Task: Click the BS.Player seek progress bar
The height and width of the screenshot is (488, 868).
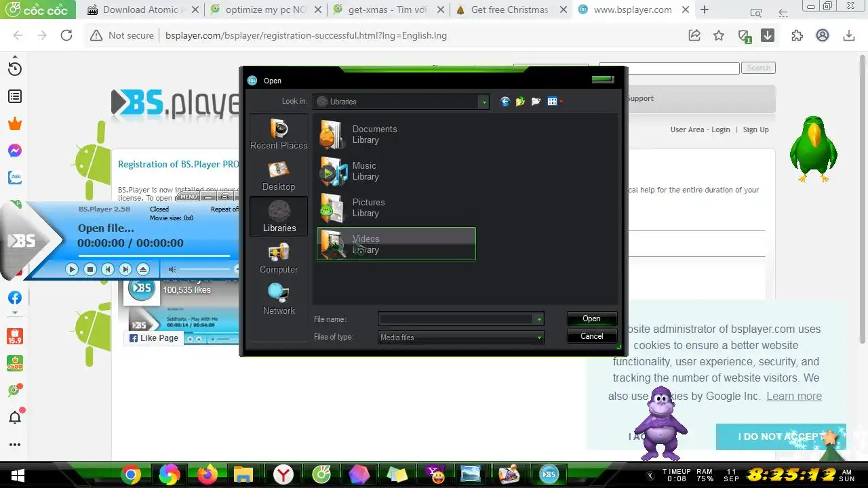Action: 154,256
